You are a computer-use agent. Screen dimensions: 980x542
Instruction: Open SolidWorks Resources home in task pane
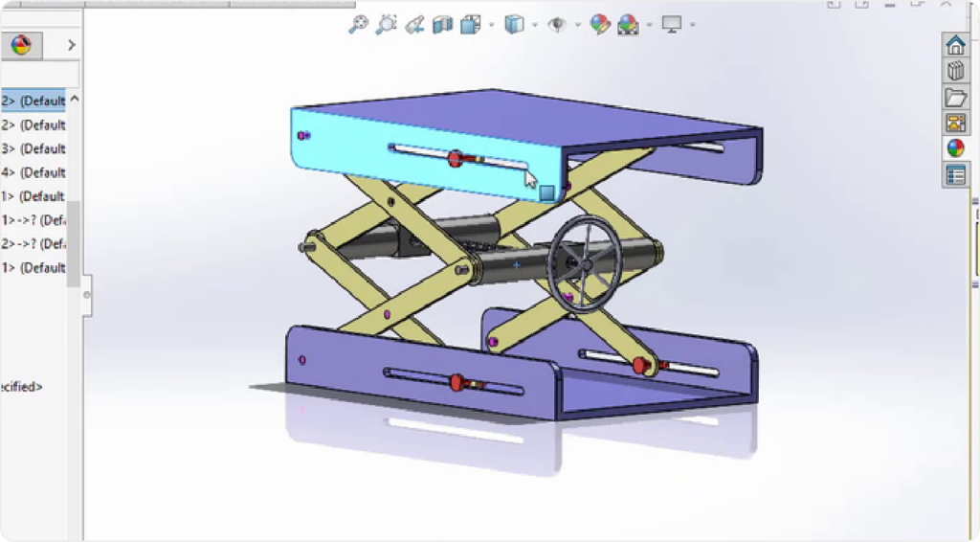tap(955, 45)
